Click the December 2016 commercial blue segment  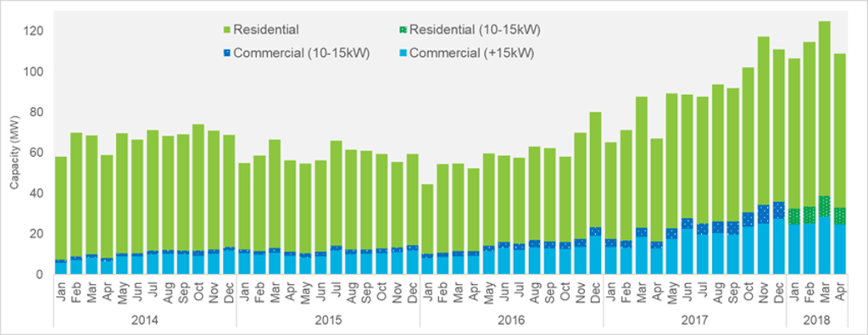[x=596, y=254]
